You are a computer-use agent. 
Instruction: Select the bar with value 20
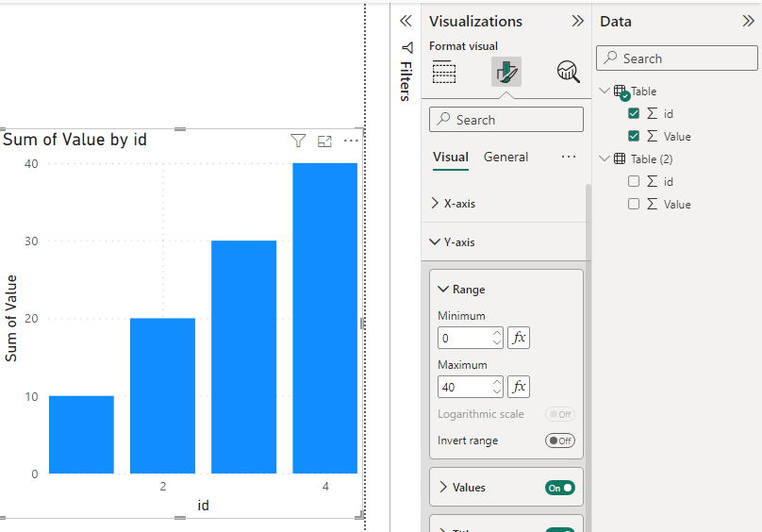(162, 396)
